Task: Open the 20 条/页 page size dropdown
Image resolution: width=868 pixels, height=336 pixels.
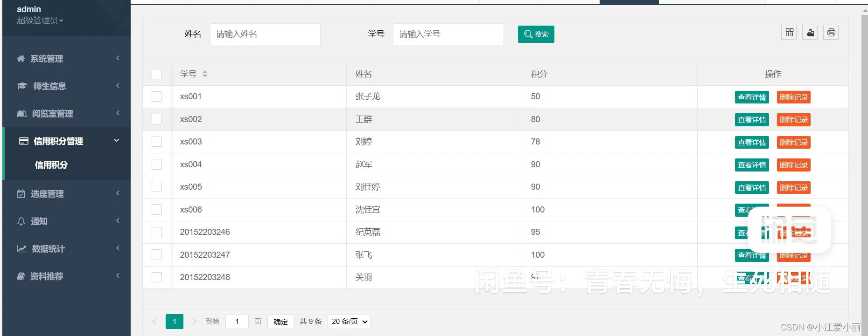Action: pyautogui.click(x=349, y=322)
